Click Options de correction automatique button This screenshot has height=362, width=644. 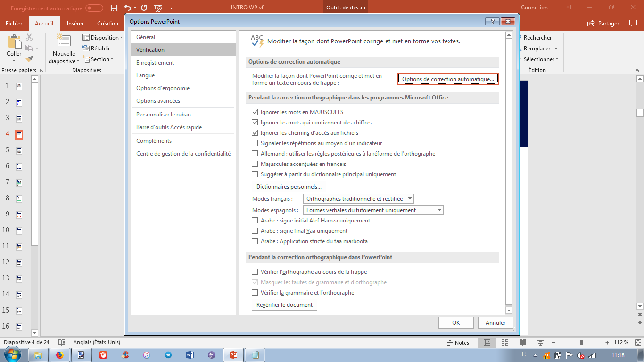click(448, 79)
